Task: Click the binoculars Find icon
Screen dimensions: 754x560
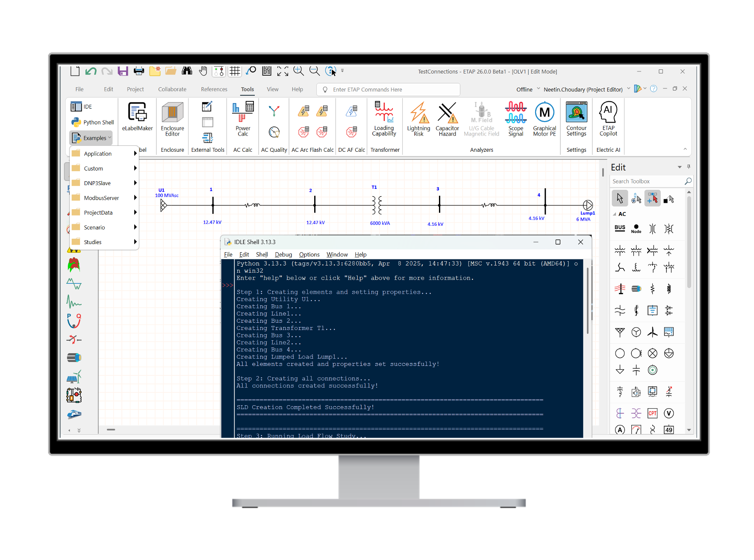Action: coord(187,71)
